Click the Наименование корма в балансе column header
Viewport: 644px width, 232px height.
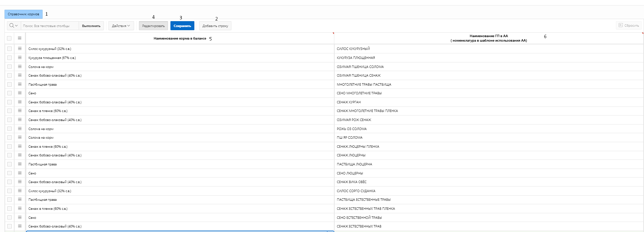180,38
